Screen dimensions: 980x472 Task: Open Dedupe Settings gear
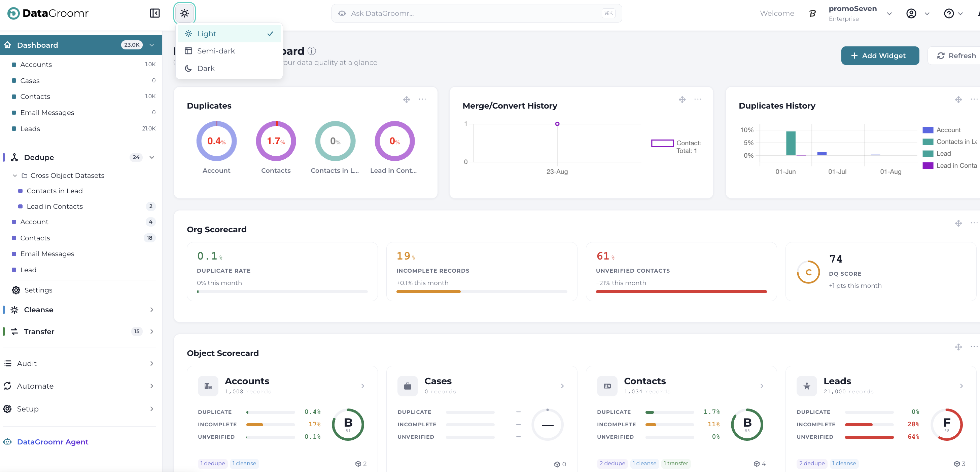tap(16, 290)
